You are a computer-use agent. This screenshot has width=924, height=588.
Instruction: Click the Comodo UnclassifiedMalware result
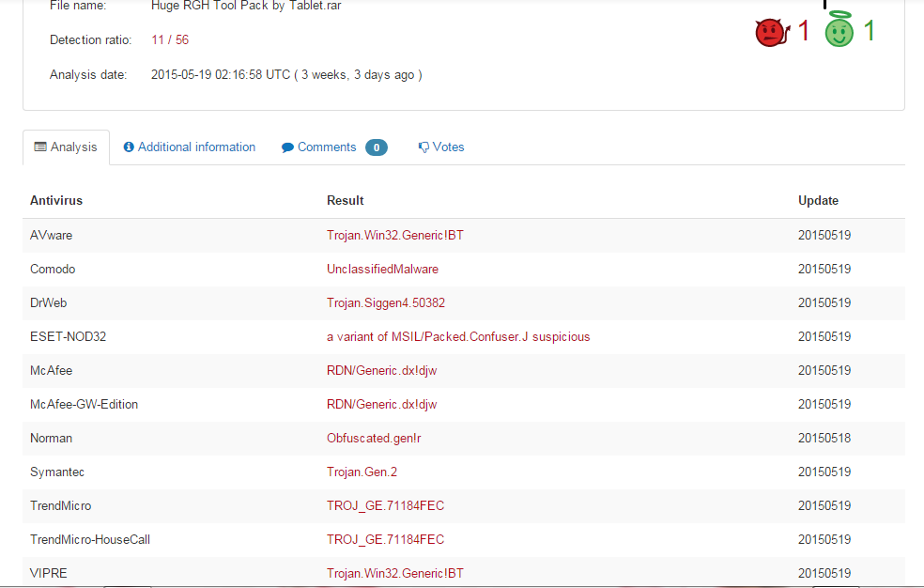pyautogui.click(x=382, y=270)
